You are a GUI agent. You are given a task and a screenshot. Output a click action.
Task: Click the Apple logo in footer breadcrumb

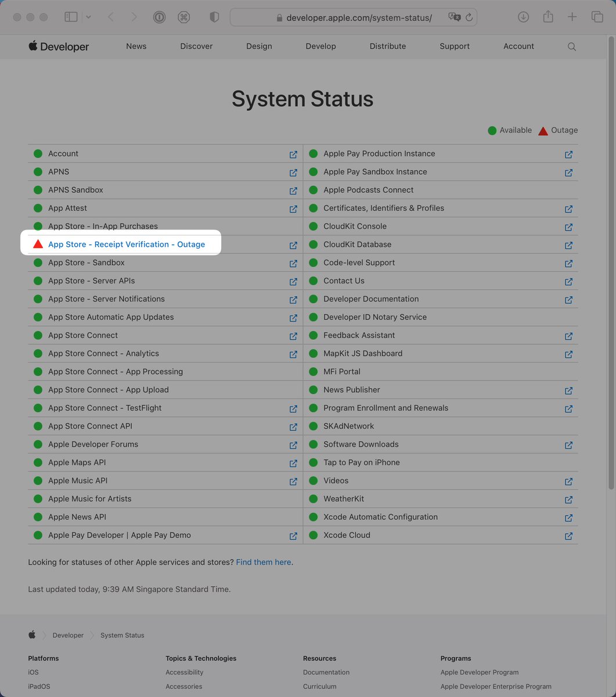tap(32, 634)
